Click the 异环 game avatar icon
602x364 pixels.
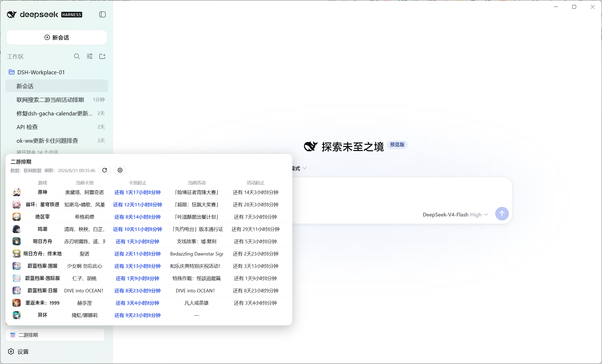[x=17, y=315]
